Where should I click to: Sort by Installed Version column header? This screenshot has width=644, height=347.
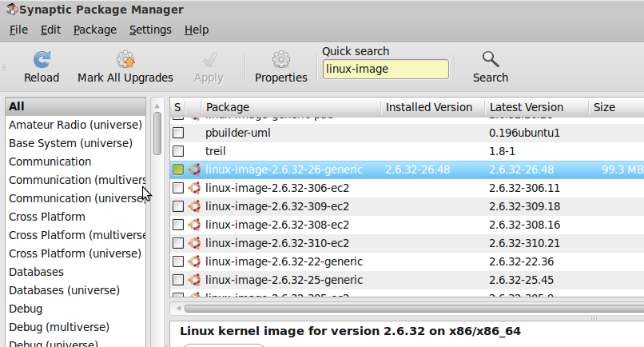(432, 107)
